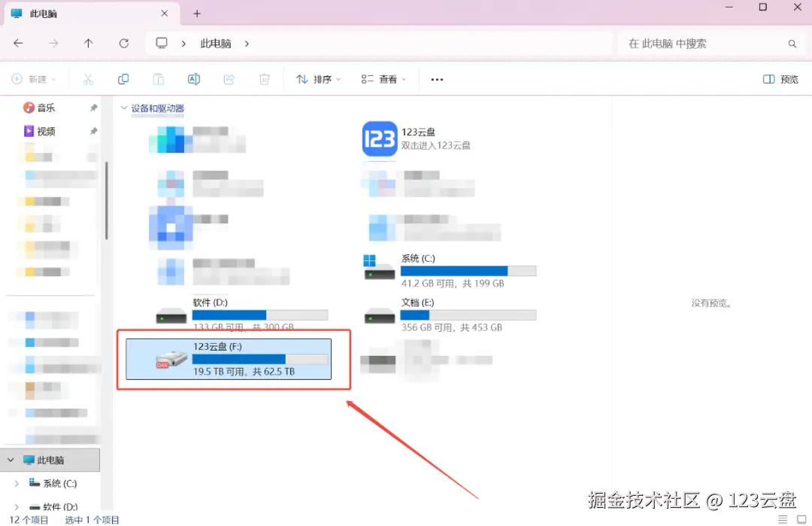This screenshot has width=812, height=526.
Task: Close the 此电脑 tab
Action: (164, 14)
